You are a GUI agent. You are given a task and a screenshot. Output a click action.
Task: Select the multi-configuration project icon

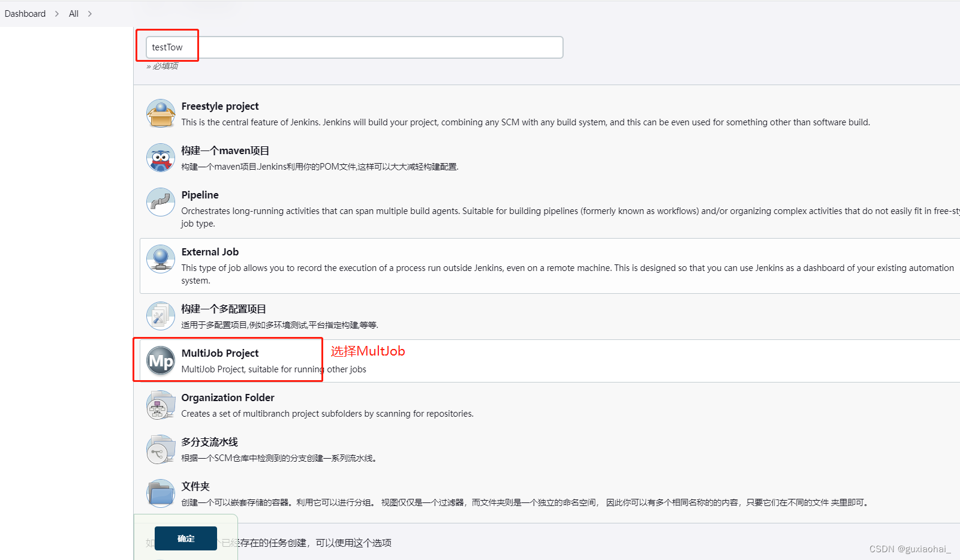pyautogui.click(x=161, y=316)
